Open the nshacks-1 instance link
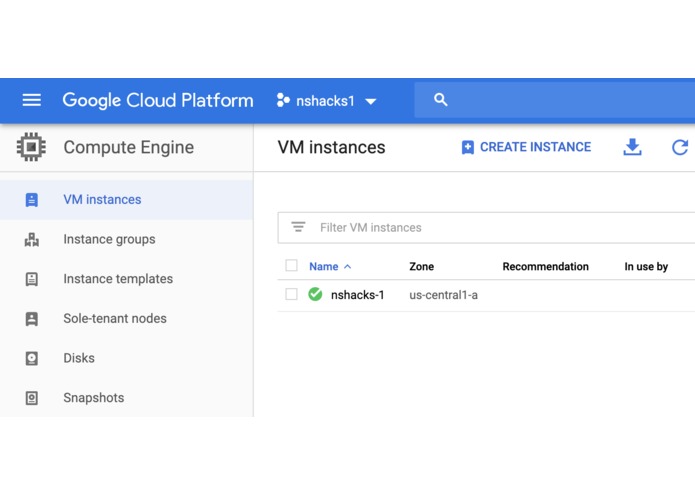 (357, 295)
